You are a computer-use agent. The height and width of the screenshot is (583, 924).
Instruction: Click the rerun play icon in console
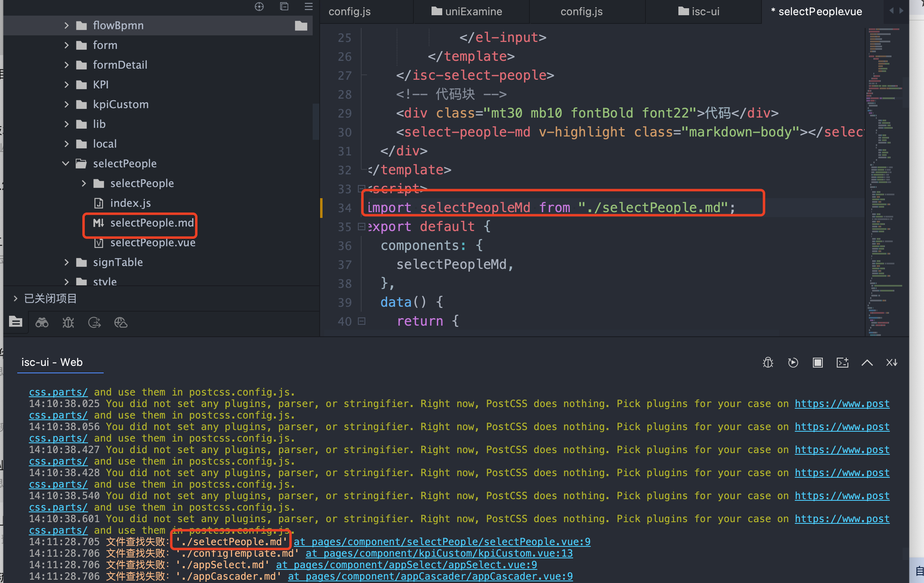(793, 363)
